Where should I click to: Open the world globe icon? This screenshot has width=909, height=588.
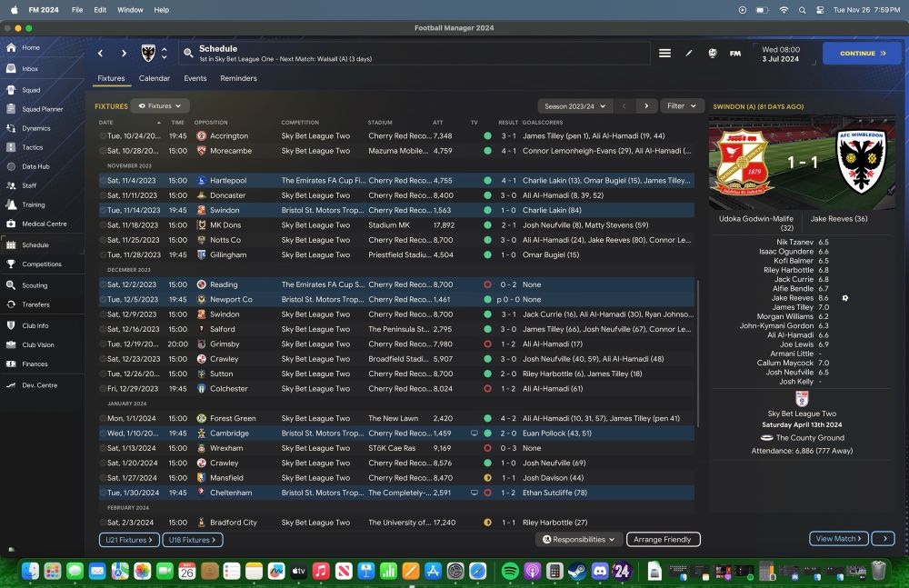(713, 54)
